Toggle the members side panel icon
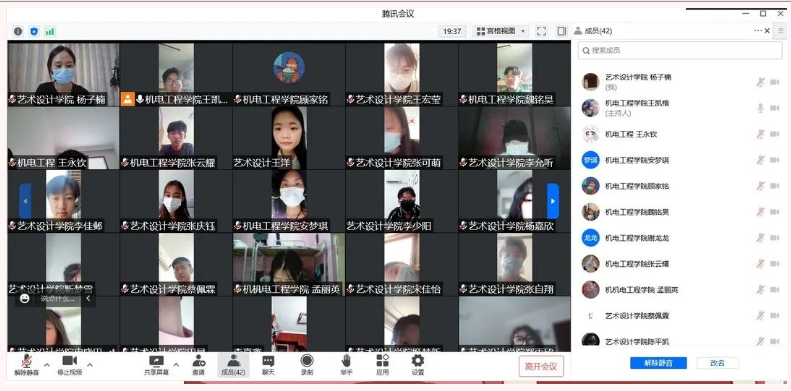This screenshot has width=791, height=391. point(562,31)
